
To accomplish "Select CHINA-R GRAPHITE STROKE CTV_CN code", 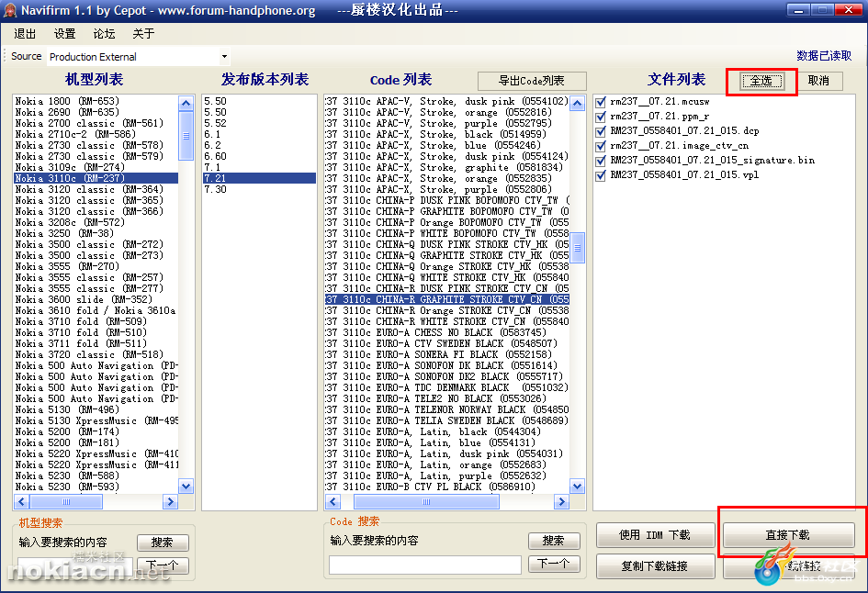I will coord(447,299).
